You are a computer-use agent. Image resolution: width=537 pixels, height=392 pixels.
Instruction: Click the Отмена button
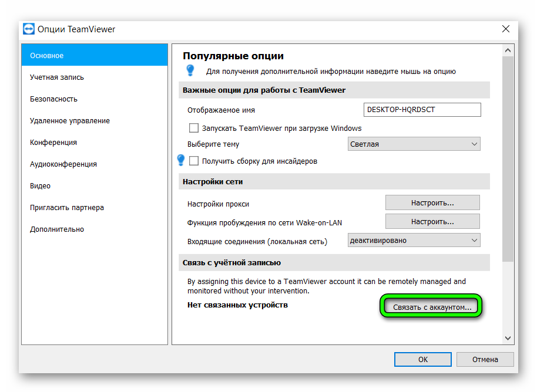coord(485,360)
